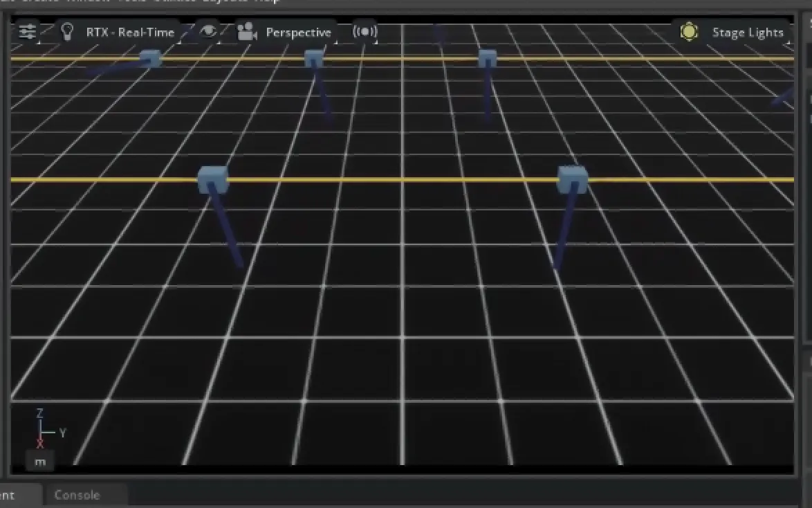Click the camera icon beside Perspective
The image size is (812, 508).
(x=247, y=32)
